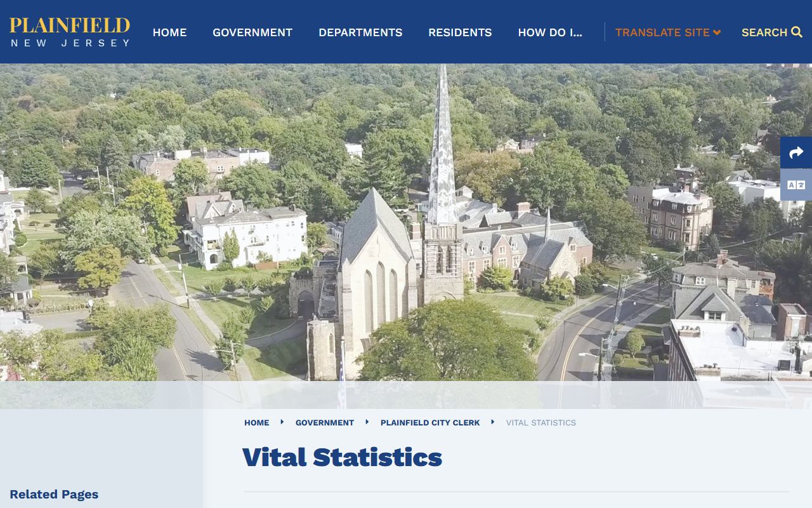
Task: Click the Vital Statistics breadcrumb text
Action: [x=541, y=423]
